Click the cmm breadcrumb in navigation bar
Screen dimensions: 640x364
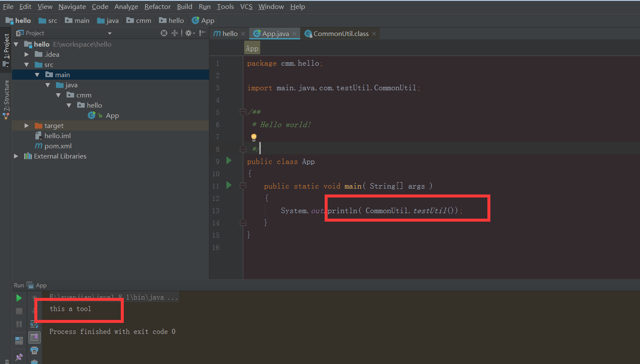(139, 20)
